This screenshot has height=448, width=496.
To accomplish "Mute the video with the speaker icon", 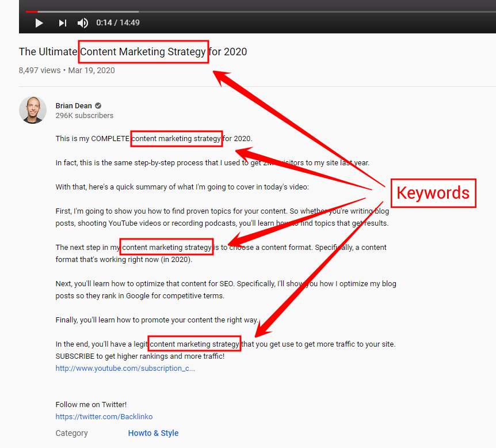I will [83, 23].
